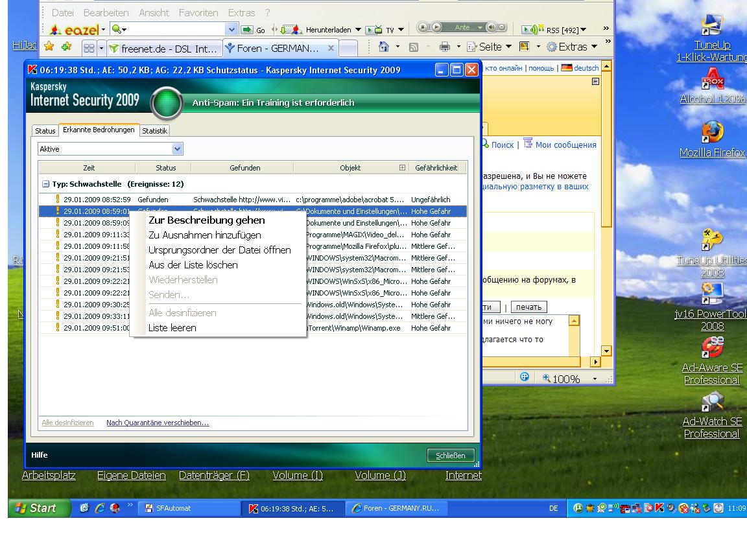Click the DE language indicator on taskbar
This screenshot has width=747, height=560.
click(x=554, y=508)
